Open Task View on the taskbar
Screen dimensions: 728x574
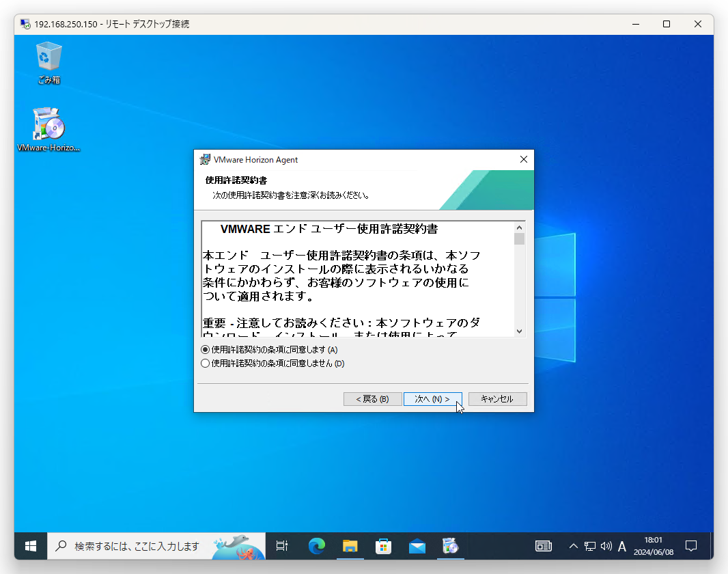[x=282, y=546]
